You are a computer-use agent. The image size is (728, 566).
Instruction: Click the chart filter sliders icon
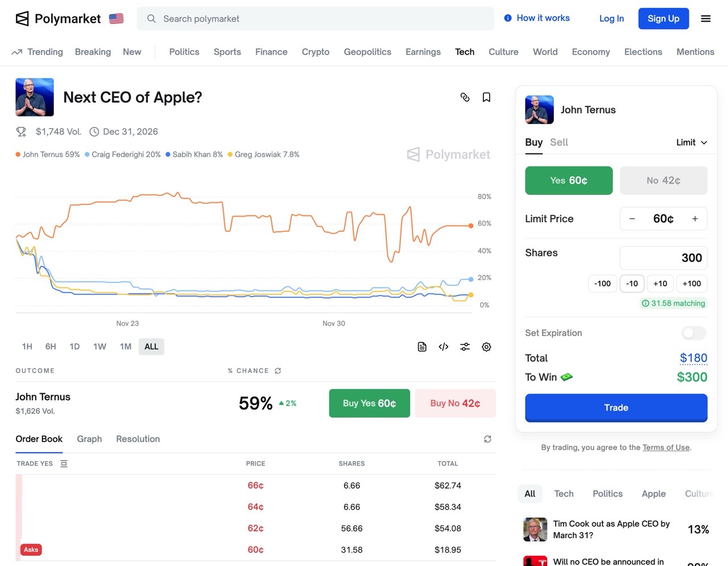pos(465,347)
